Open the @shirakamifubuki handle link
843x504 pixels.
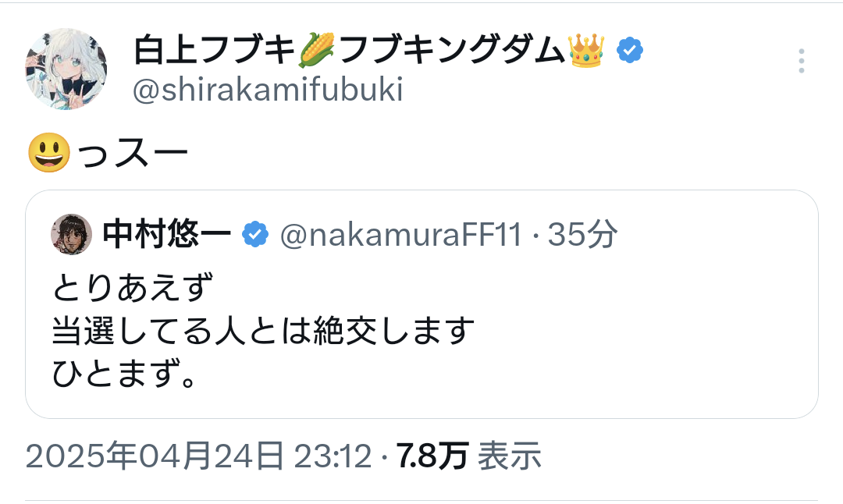[268, 91]
